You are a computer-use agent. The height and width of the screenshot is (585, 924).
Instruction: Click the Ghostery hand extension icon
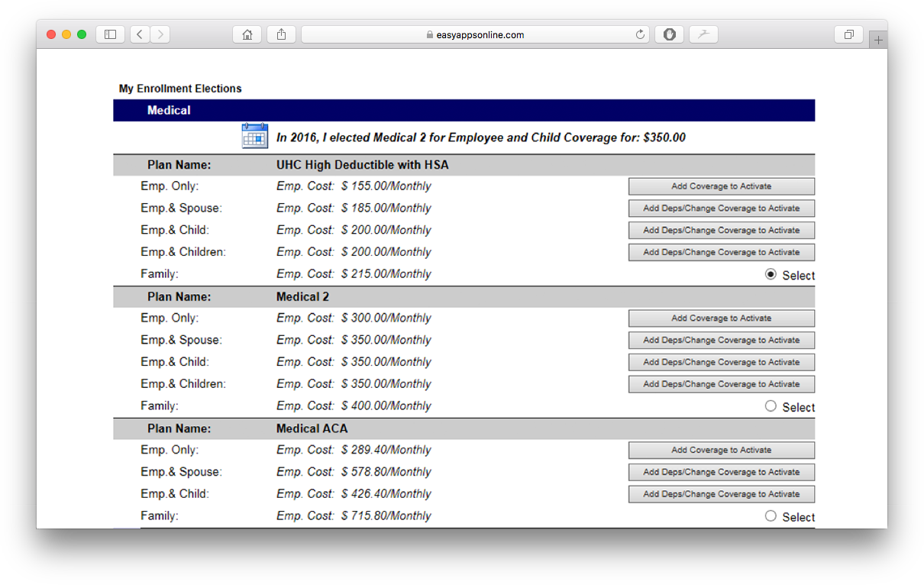pyautogui.click(x=669, y=34)
